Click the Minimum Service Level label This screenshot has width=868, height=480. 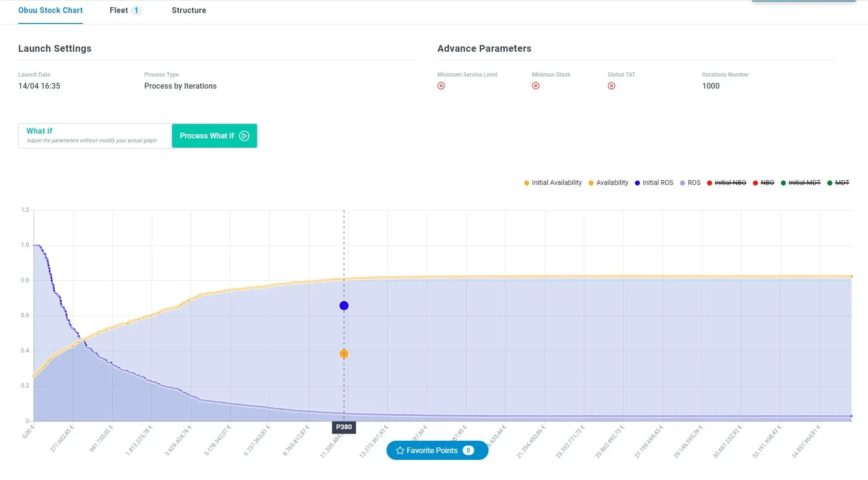467,74
